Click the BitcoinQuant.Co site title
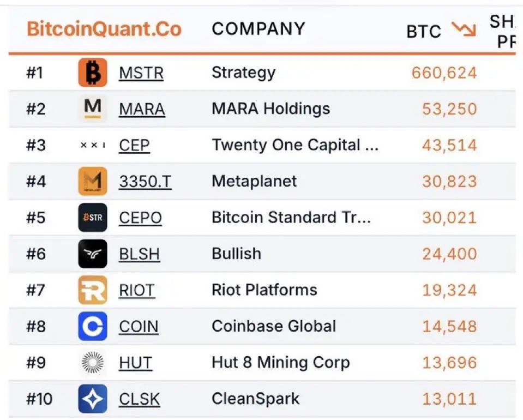The width and height of the screenshot is (523, 420). 104,29
